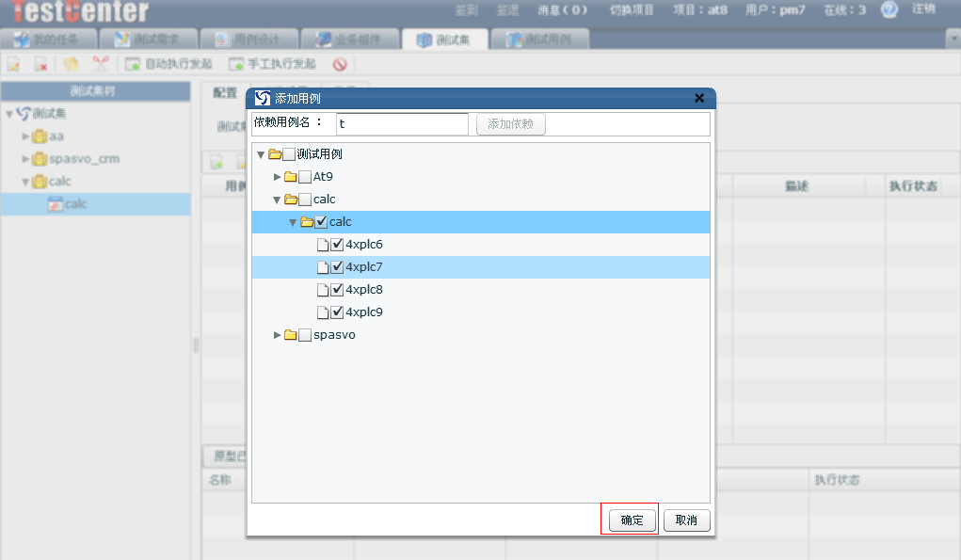
Task: Click the help question mark icon
Action: click(x=889, y=9)
